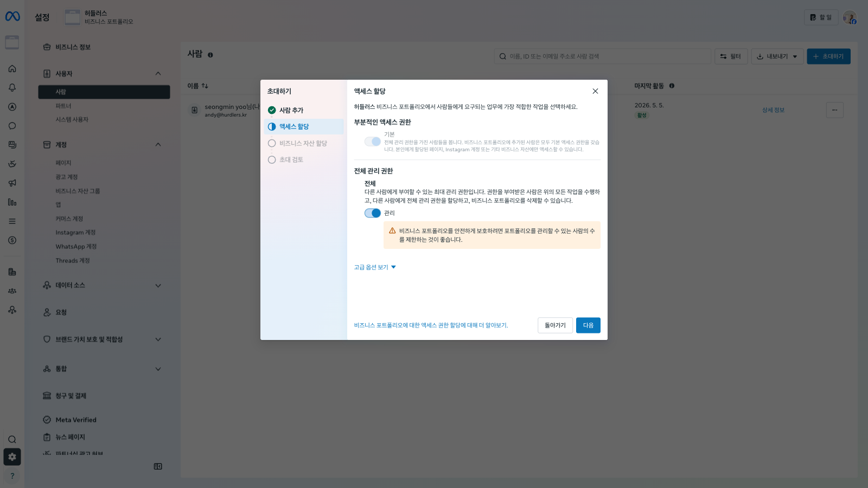This screenshot has width=868, height=488.
Task: Select 사람 in the sidebar
Action: coord(104,92)
